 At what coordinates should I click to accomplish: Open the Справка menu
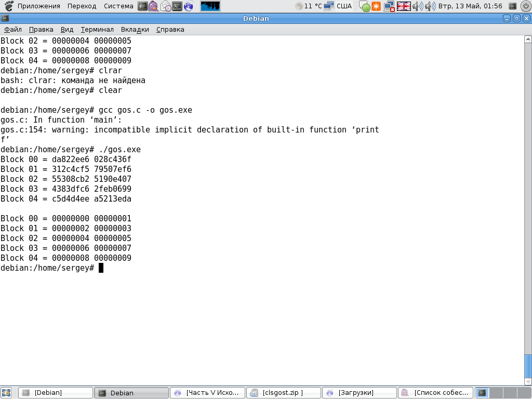[170, 30]
